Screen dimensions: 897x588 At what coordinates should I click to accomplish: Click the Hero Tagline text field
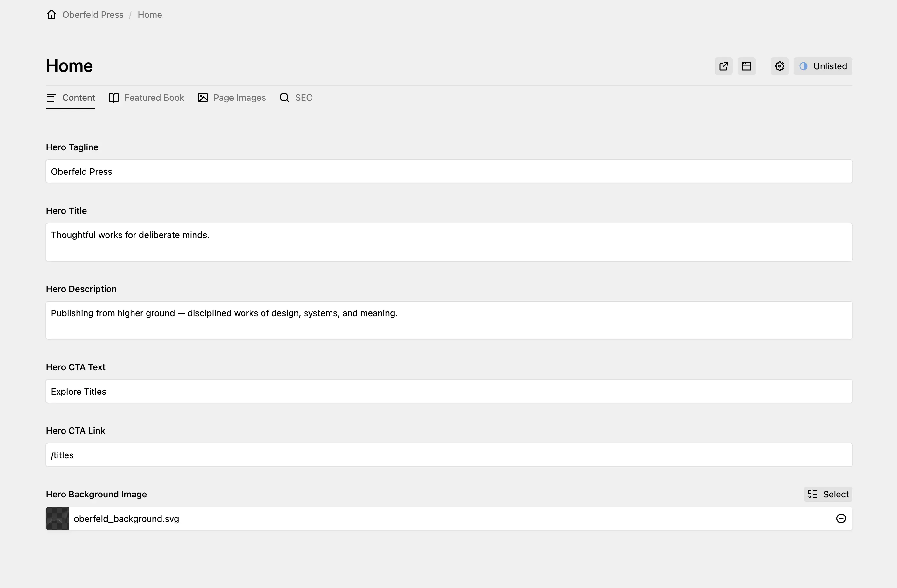pos(448,171)
